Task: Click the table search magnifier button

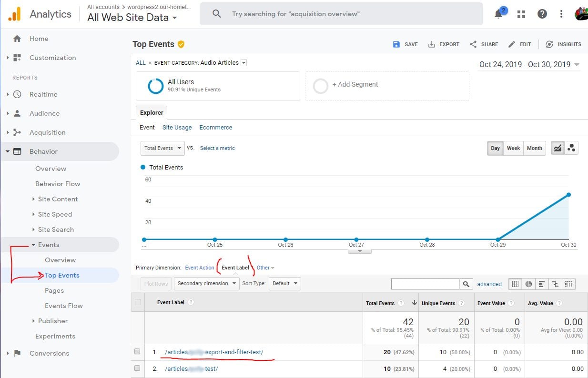Action: point(466,284)
